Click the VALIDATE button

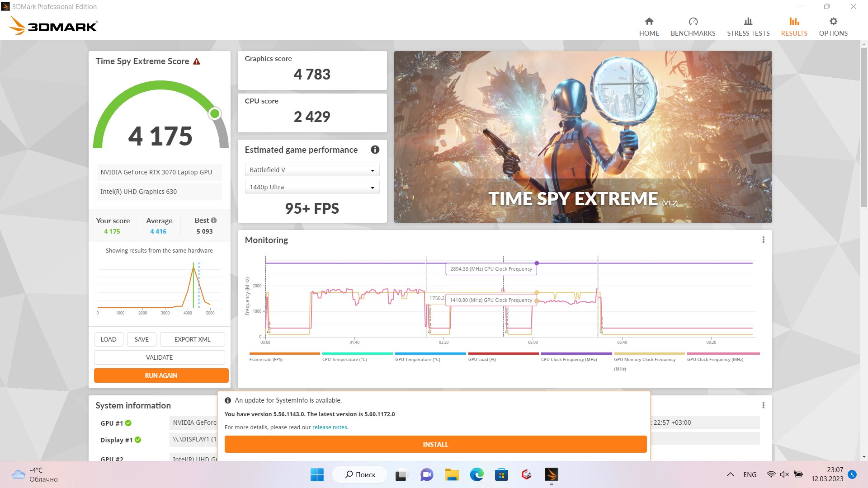(159, 357)
